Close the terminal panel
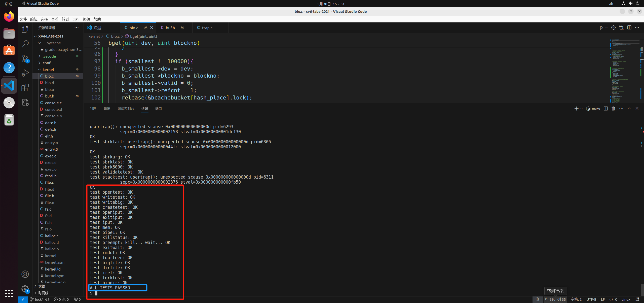The height and width of the screenshot is (303, 644). point(637,109)
